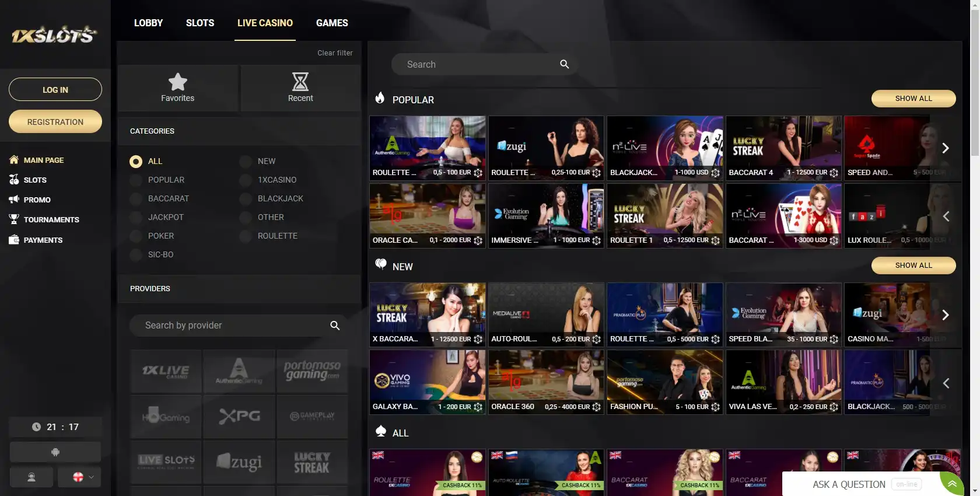Go to MAIN PAGE in sidebar
The width and height of the screenshot is (980, 496).
coord(44,160)
